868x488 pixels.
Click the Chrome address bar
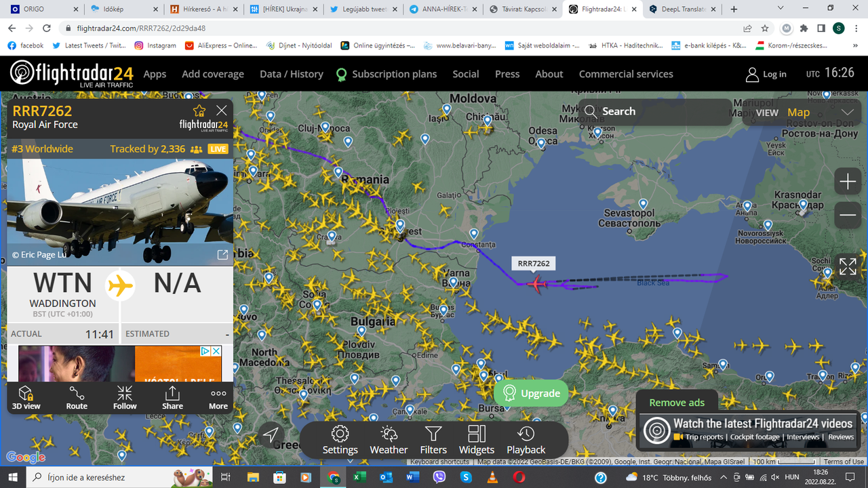click(400, 28)
